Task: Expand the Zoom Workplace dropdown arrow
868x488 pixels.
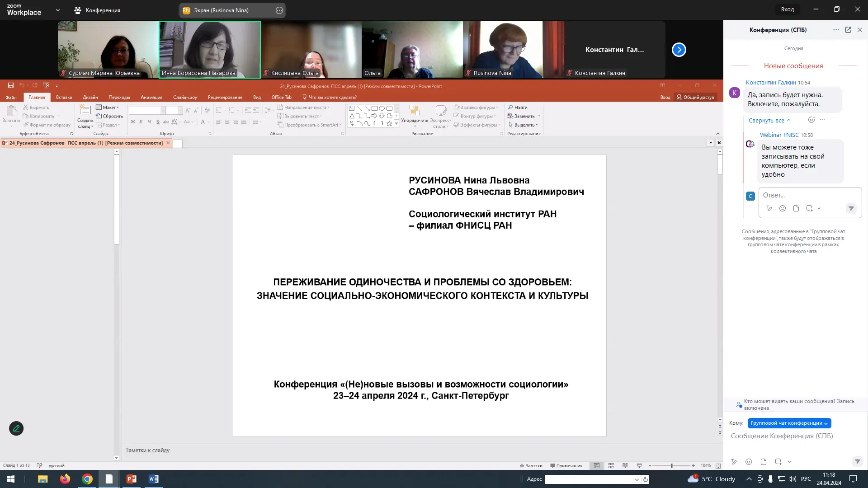Action: pos(58,10)
